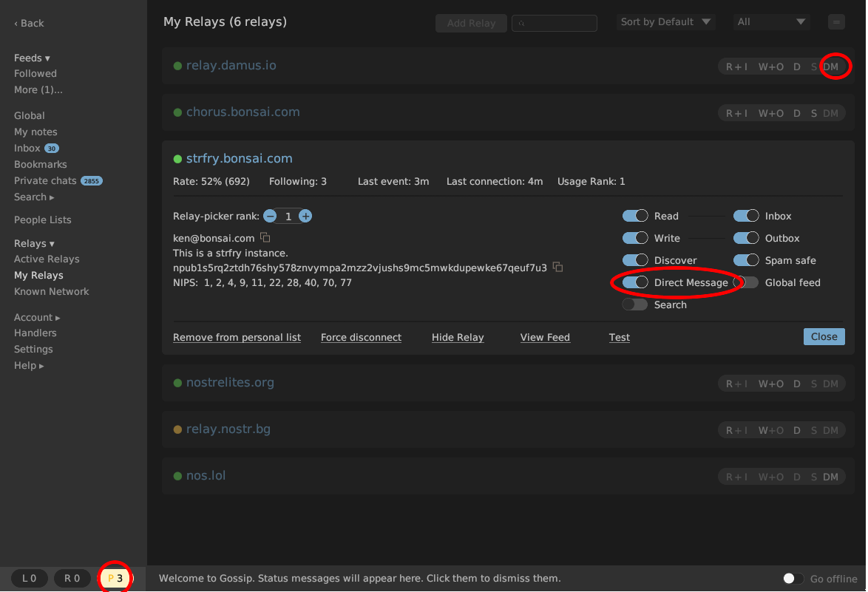
Task: Click the Add Relay button
Action: point(471,23)
